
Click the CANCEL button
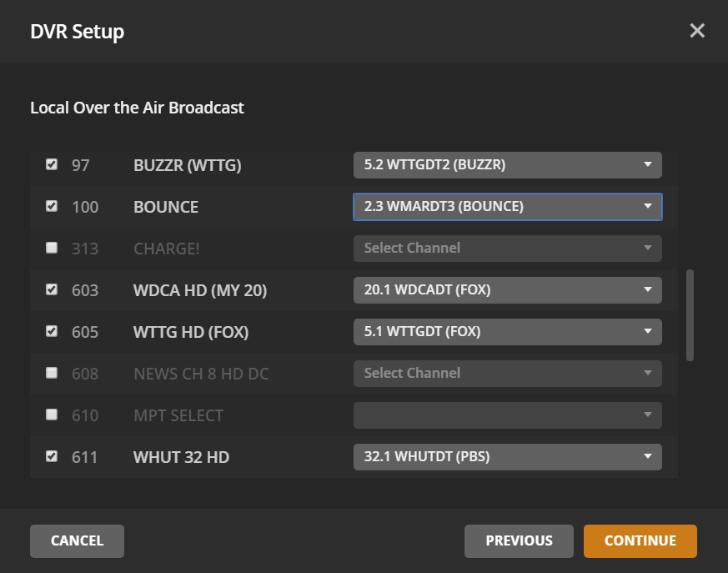pos(77,540)
